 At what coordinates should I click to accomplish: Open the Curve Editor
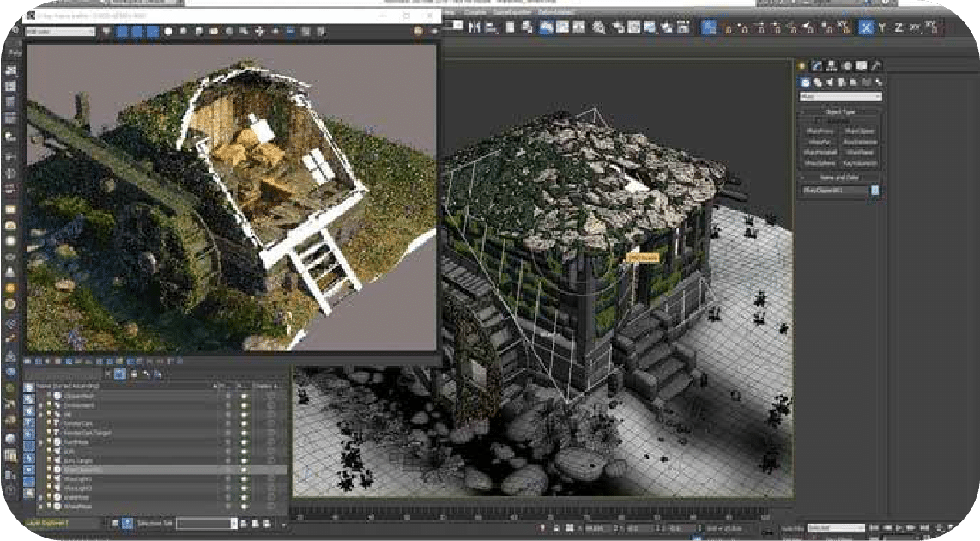[562, 27]
